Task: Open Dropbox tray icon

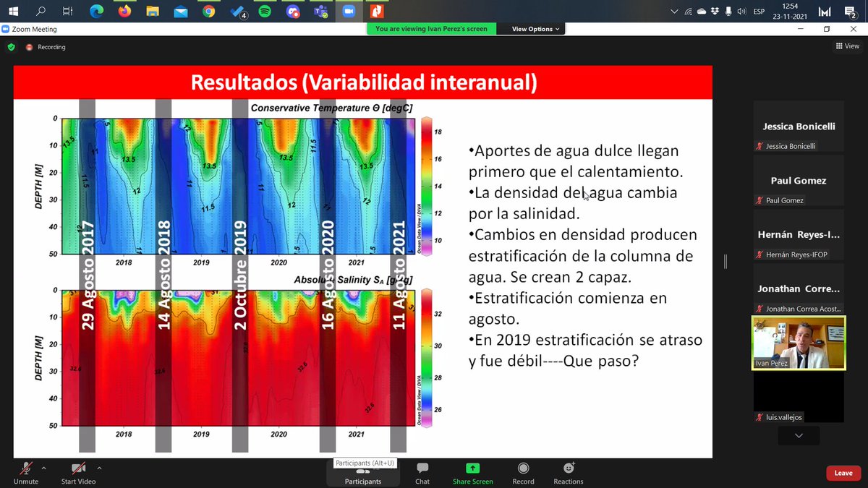Action: (714, 11)
